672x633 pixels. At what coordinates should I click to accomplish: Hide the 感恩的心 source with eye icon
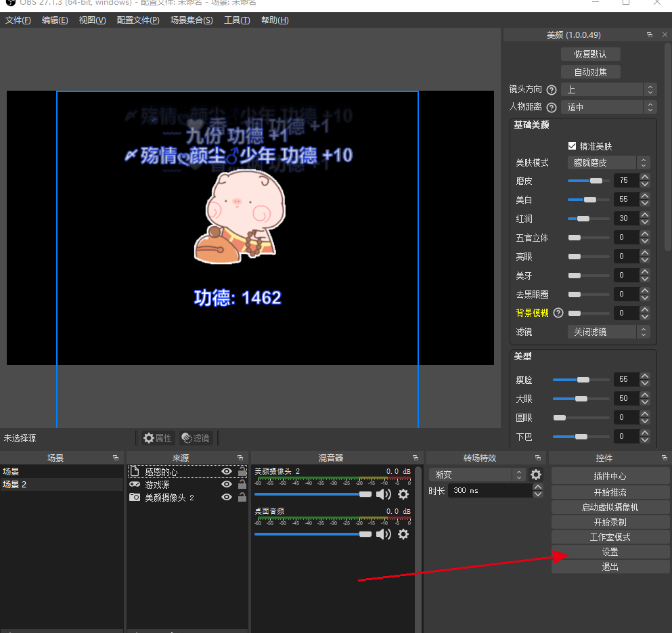pos(227,471)
